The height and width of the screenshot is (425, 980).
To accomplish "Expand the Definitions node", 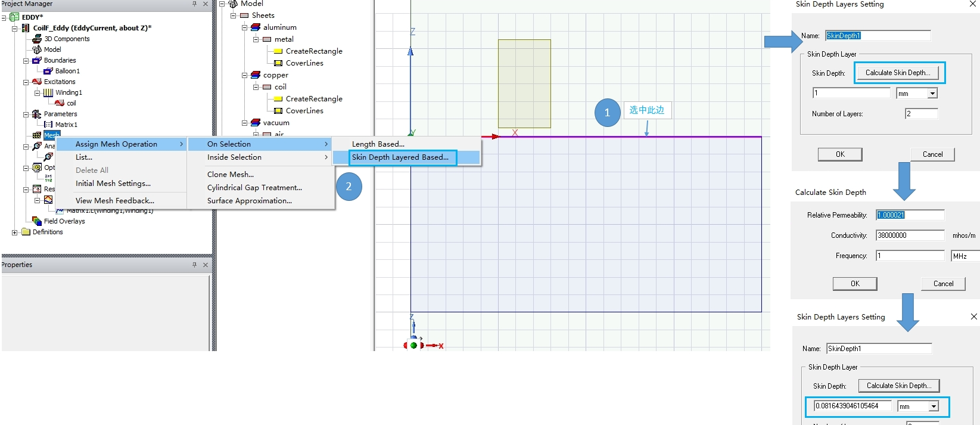I will coord(15,232).
